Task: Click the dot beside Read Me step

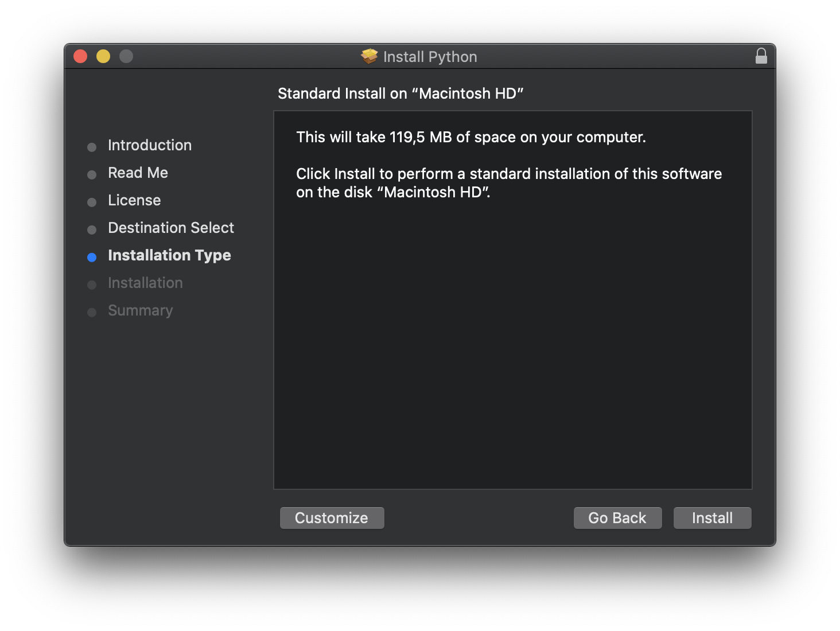Action: point(92,174)
